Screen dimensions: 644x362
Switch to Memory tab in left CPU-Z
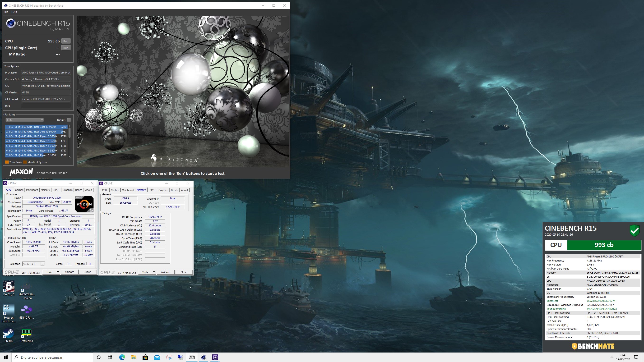click(45, 190)
